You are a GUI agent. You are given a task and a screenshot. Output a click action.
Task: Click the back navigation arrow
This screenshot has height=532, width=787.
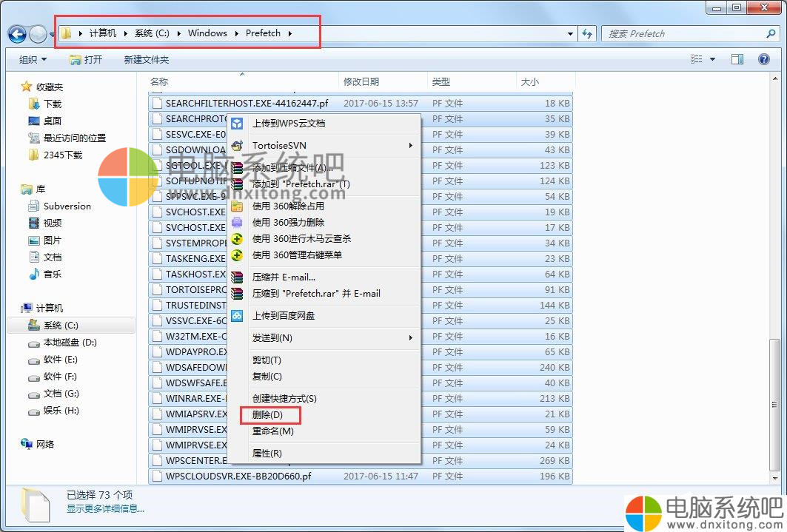17,33
